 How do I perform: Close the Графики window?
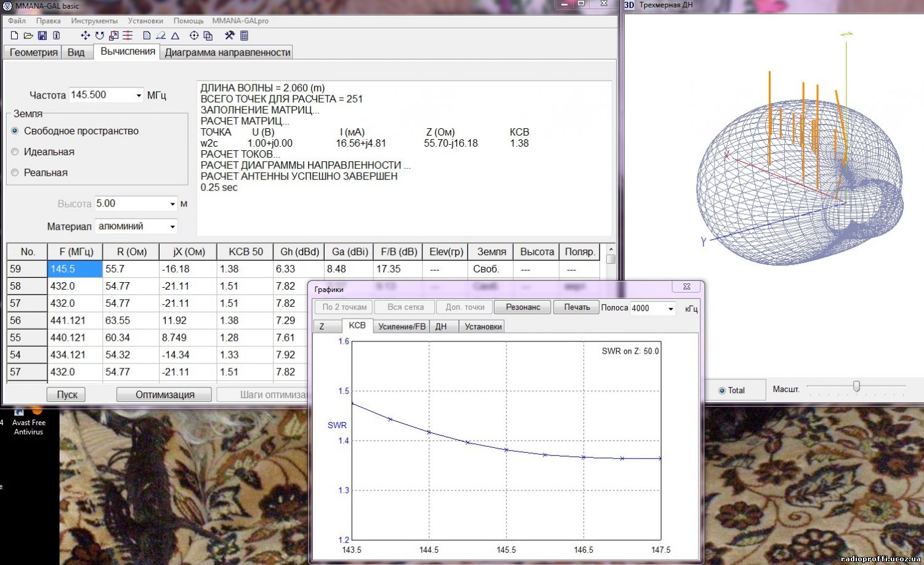tap(686, 287)
